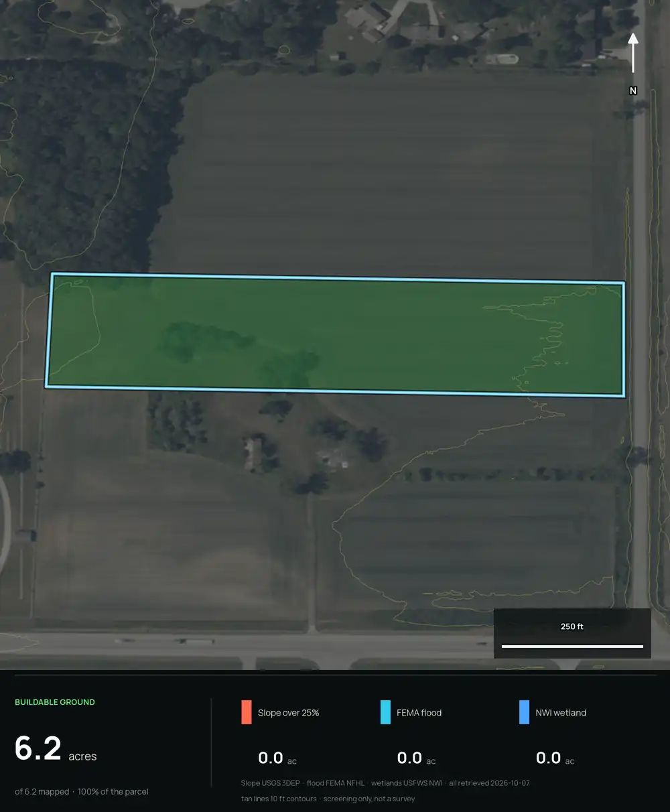This screenshot has height=812, width=670.
Task: Click the green highlighted parcel polygon
Action: pos(335,335)
